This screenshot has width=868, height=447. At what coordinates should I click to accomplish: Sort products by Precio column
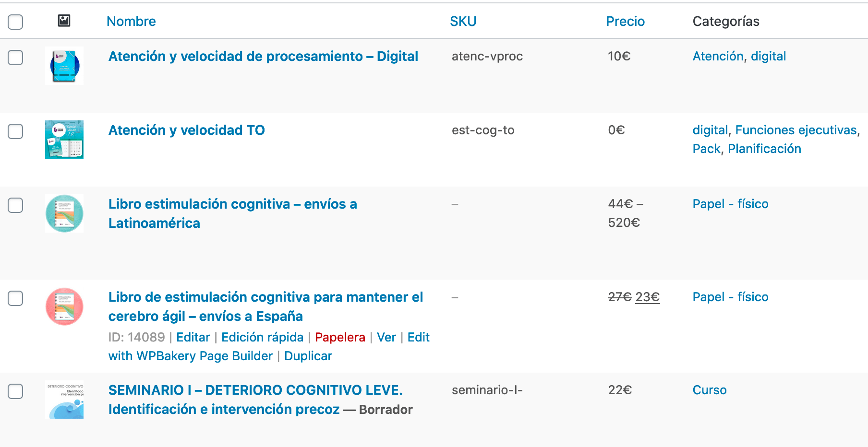pos(625,21)
